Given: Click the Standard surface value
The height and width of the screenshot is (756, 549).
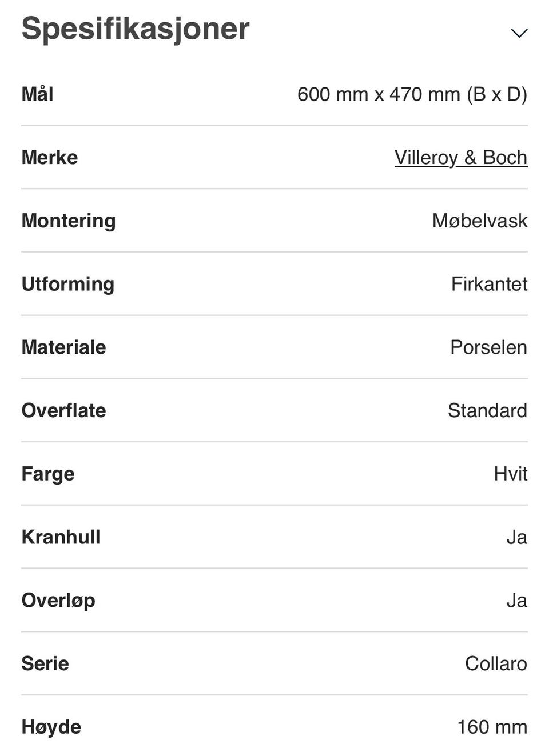Looking at the screenshot, I should (x=487, y=411).
